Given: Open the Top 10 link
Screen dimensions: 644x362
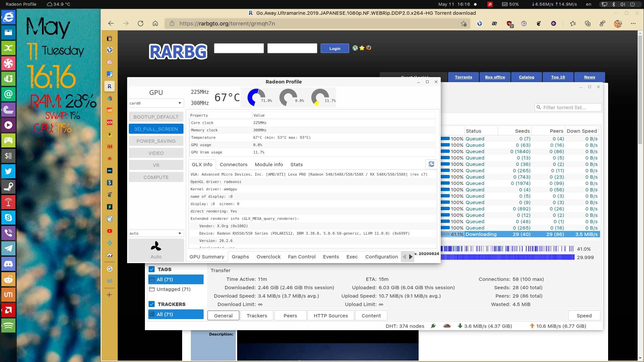Looking at the screenshot, I should click(x=558, y=77).
